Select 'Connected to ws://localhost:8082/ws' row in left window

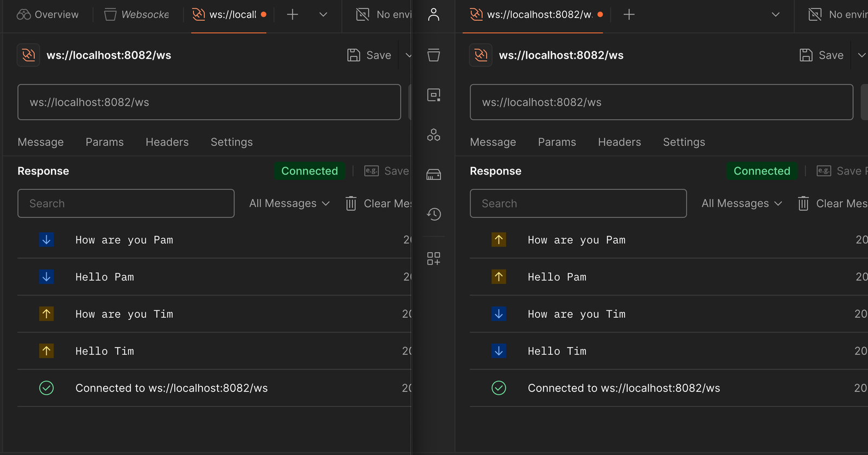(x=214, y=388)
